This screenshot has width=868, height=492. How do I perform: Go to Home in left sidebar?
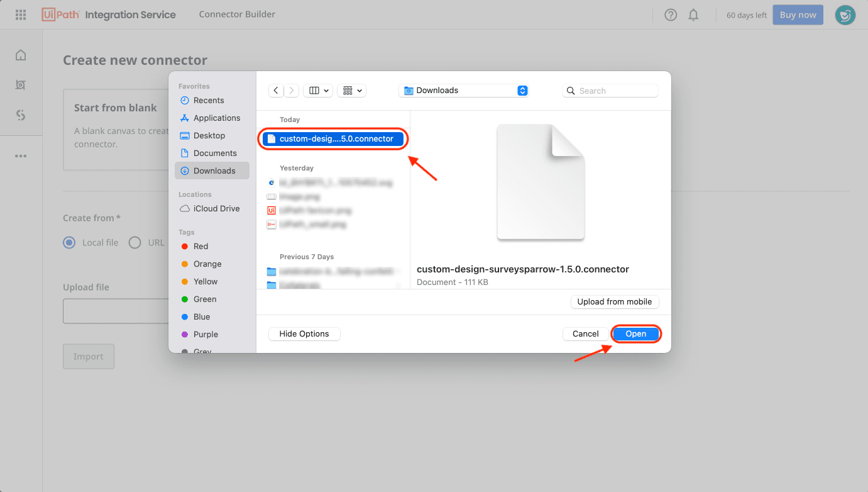(21, 55)
